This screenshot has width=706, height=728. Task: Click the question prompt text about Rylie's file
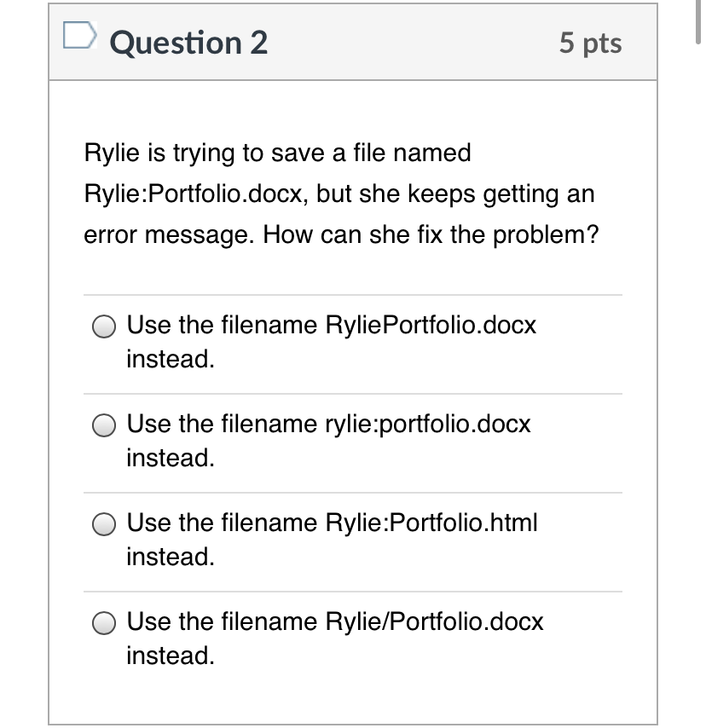tap(341, 194)
